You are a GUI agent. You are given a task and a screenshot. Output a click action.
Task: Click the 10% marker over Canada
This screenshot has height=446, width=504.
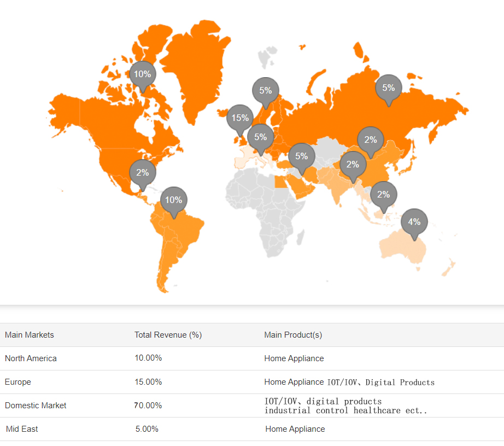pyautogui.click(x=143, y=74)
